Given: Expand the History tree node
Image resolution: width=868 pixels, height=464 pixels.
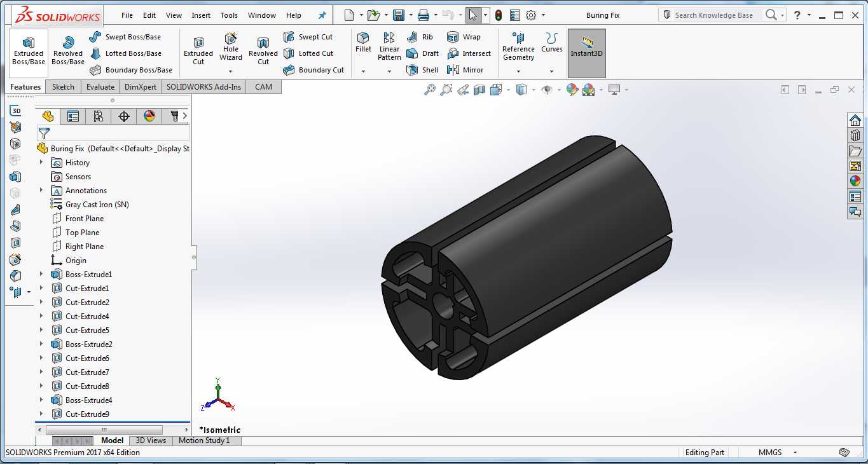Looking at the screenshot, I should (x=41, y=163).
